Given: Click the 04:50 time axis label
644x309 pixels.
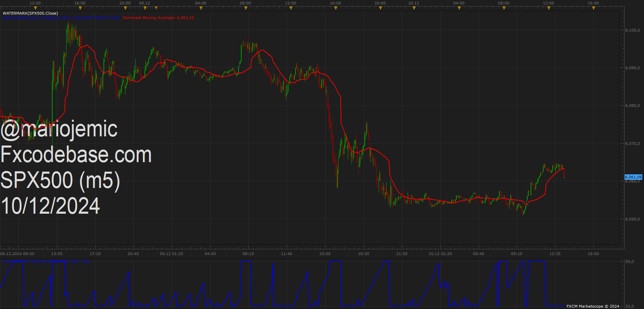Looking at the screenshot, I should tap(210, 254).
